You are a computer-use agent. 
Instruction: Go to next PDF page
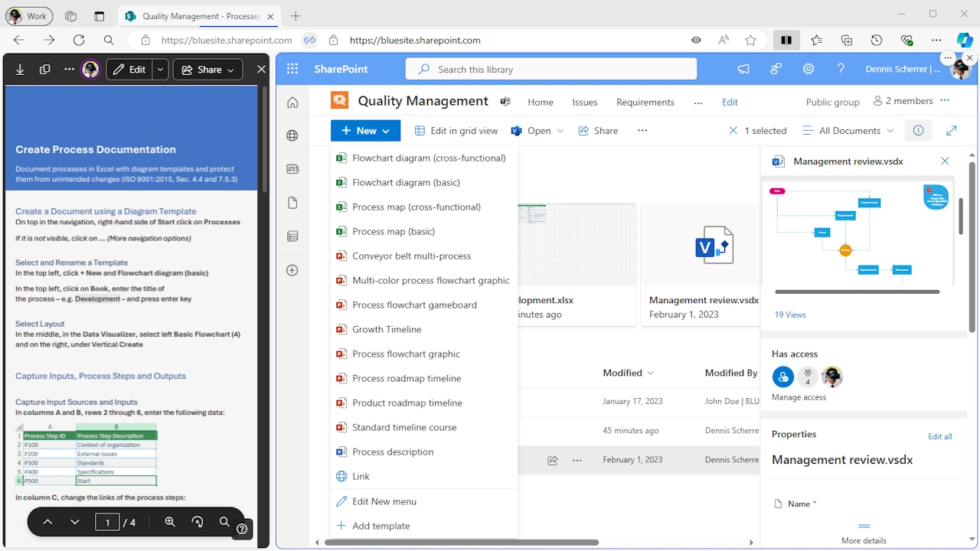pos(74,522)
